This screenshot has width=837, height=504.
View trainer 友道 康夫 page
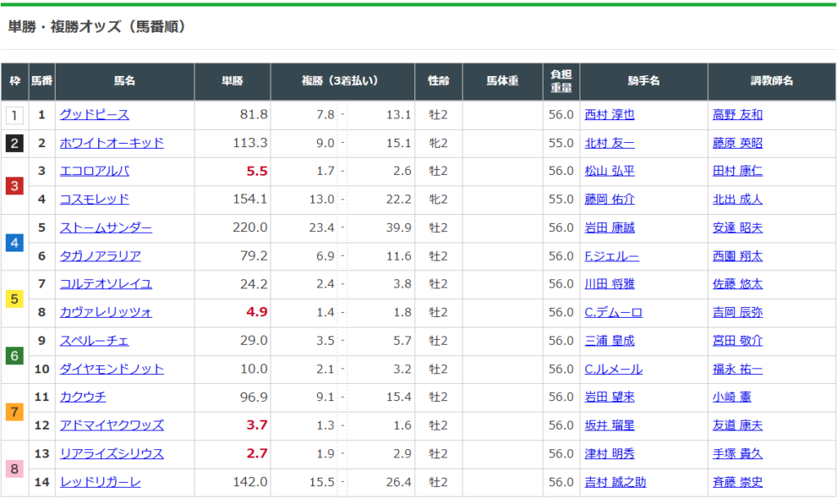pos(737,426)
